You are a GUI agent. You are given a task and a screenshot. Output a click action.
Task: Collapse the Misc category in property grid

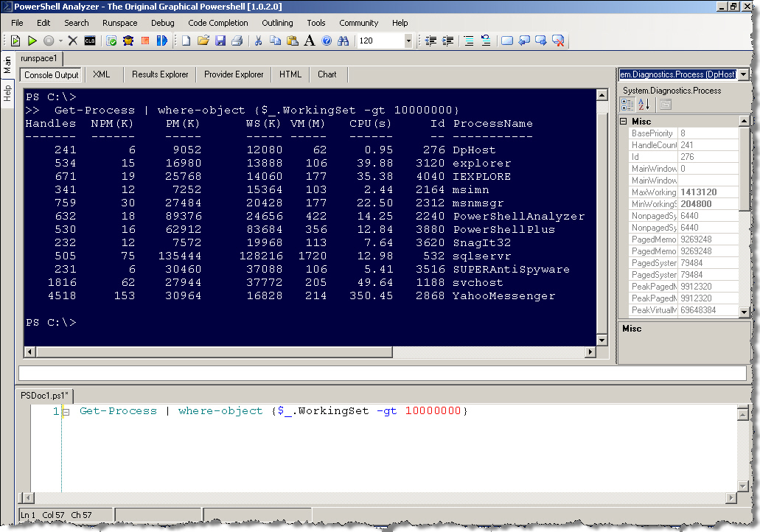pyautogui.click(x=624, y=122)
